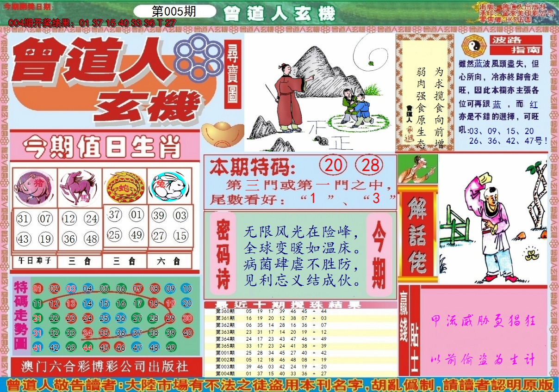Click circled number 31 under the pig zodiac
This screenshot has height=392, width=559.
tap(23, 219)
